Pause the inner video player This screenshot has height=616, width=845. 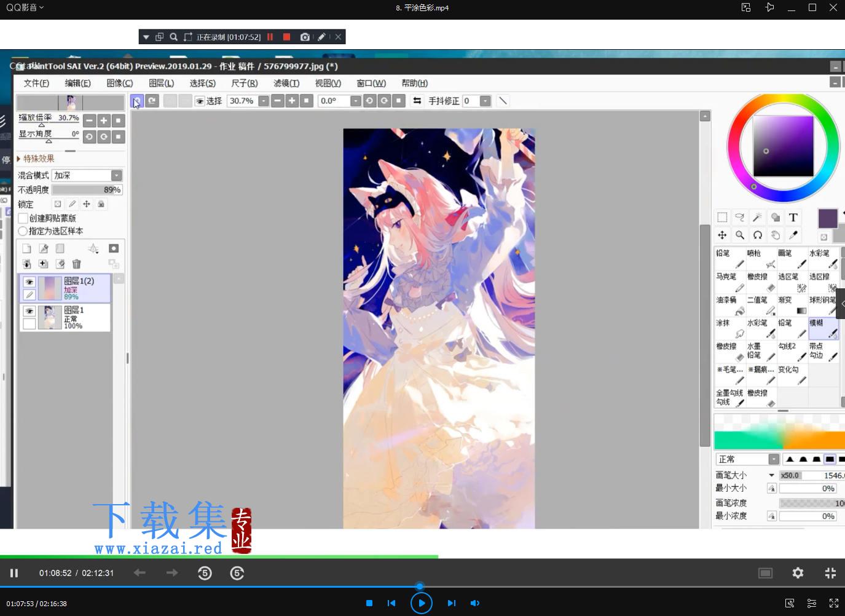[x=14, y=573]
